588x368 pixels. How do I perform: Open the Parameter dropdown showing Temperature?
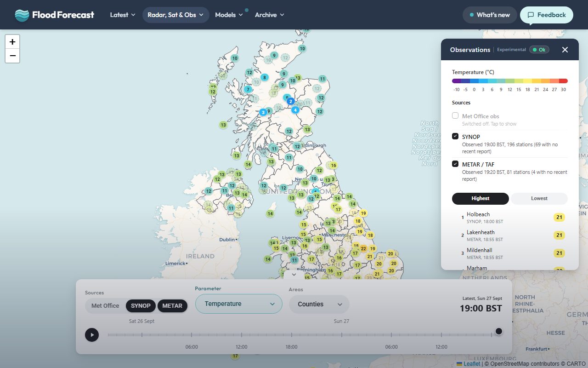coord(239,304)
